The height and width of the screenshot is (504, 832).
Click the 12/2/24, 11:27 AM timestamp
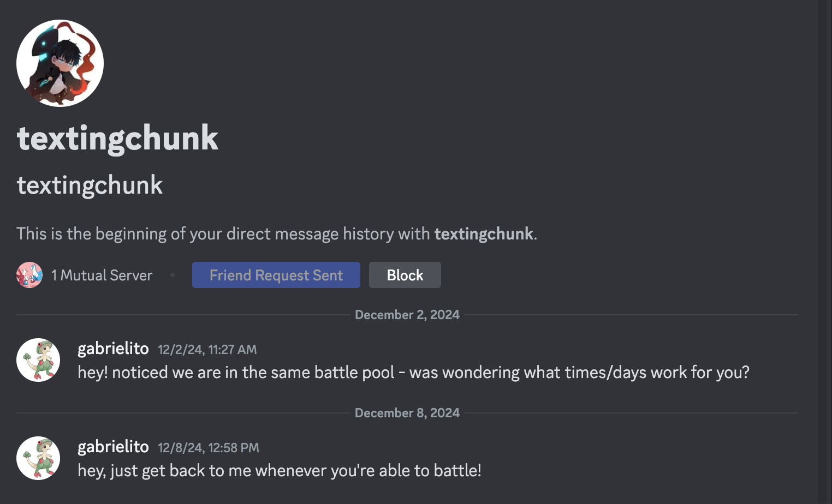point(207,349)
